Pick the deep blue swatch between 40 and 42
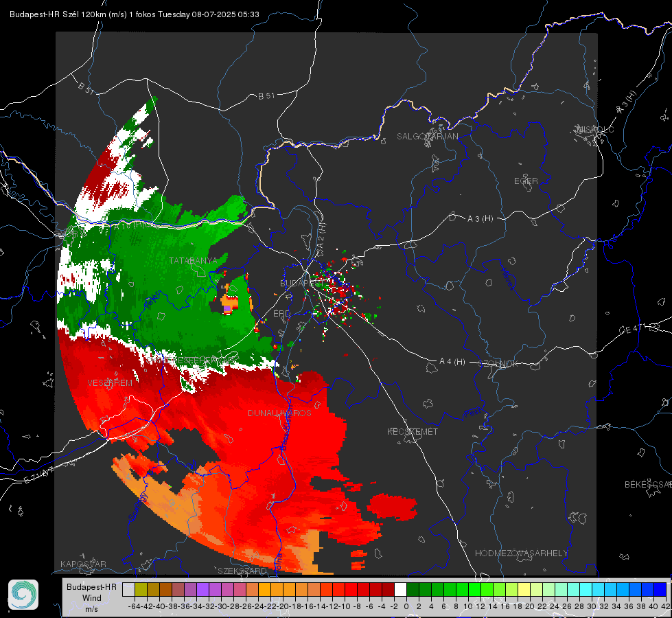The height and width of the screenshot is (618, 672). 660,589
